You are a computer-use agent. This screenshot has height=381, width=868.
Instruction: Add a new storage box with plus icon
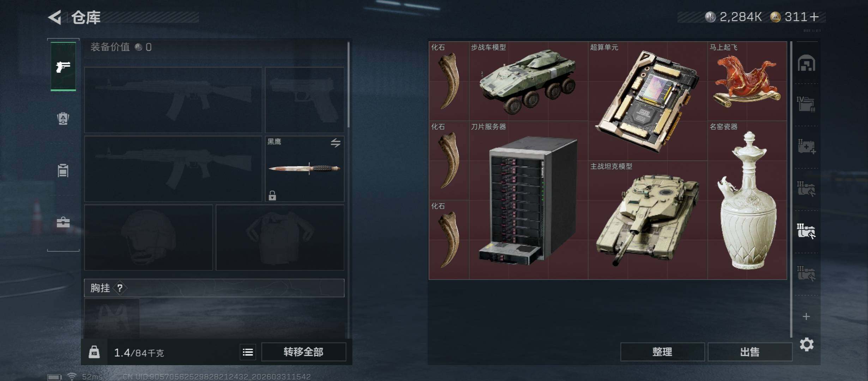point(806,316)
